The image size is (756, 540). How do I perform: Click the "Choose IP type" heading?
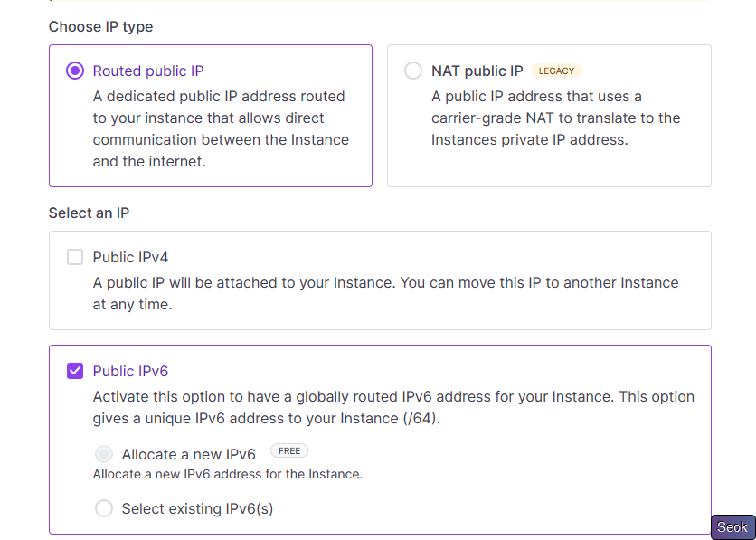click(100, 26)
